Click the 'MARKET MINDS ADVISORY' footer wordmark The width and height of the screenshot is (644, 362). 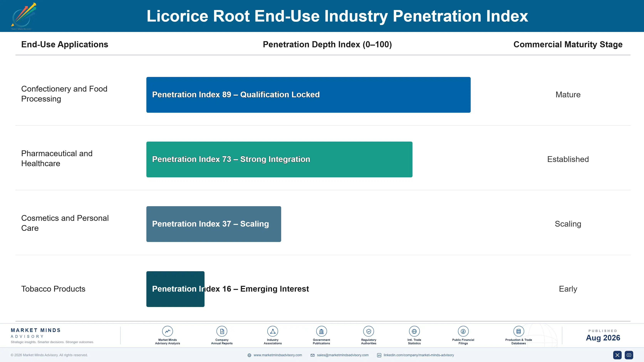(x=36, y=333)
